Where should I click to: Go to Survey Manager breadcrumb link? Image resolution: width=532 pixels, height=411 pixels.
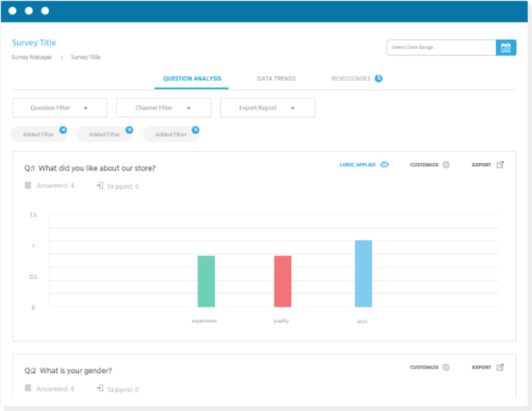click(x=31, y=57)
